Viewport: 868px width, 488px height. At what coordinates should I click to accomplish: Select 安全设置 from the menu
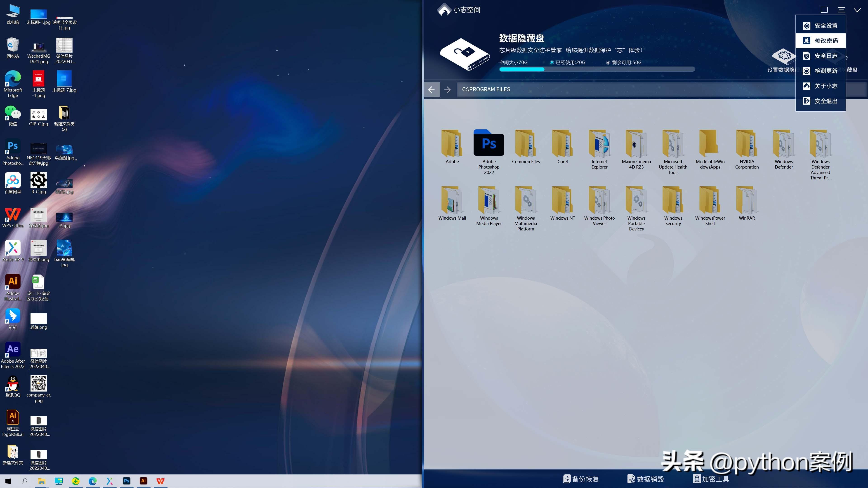[x=820, y=26]
